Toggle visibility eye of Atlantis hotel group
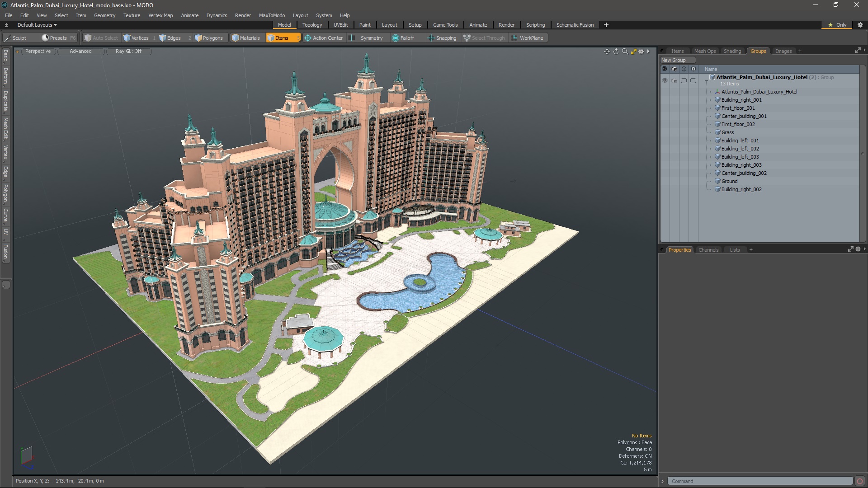 (665, 80)
